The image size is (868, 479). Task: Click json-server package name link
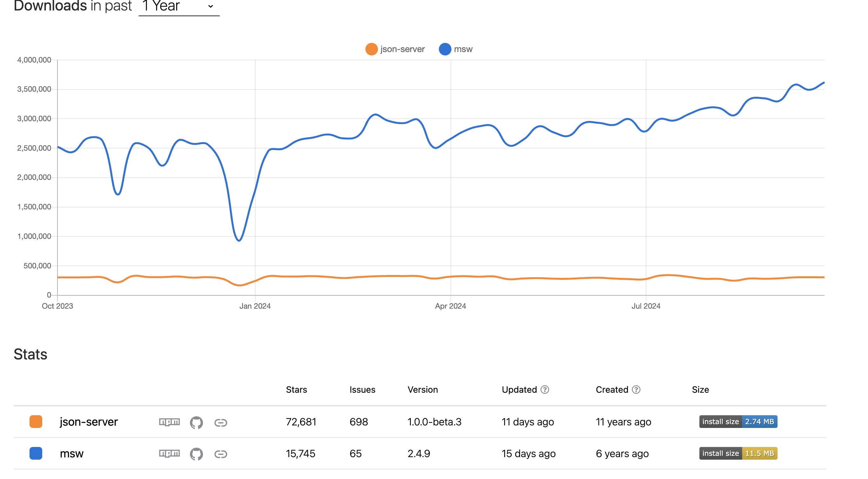click(89, 422)
